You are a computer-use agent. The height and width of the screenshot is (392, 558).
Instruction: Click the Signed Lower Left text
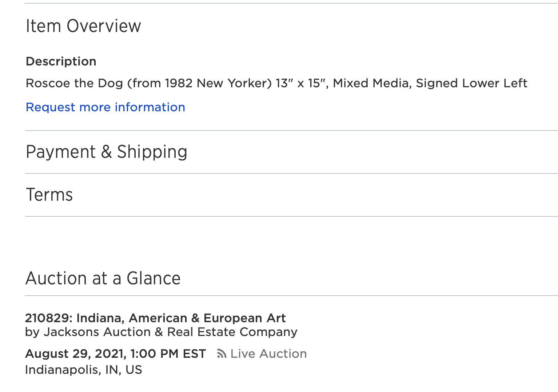[x=471, y=83]
